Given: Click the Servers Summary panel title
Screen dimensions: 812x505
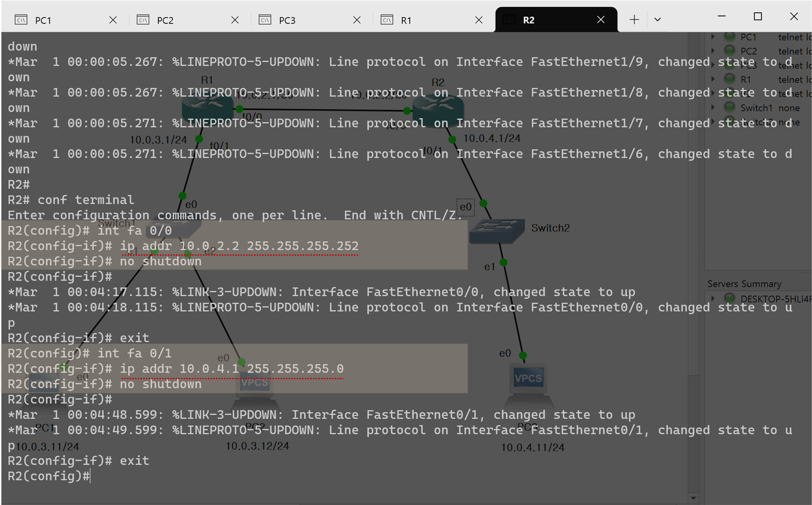Looking at the screenshot, I should 744,284.
